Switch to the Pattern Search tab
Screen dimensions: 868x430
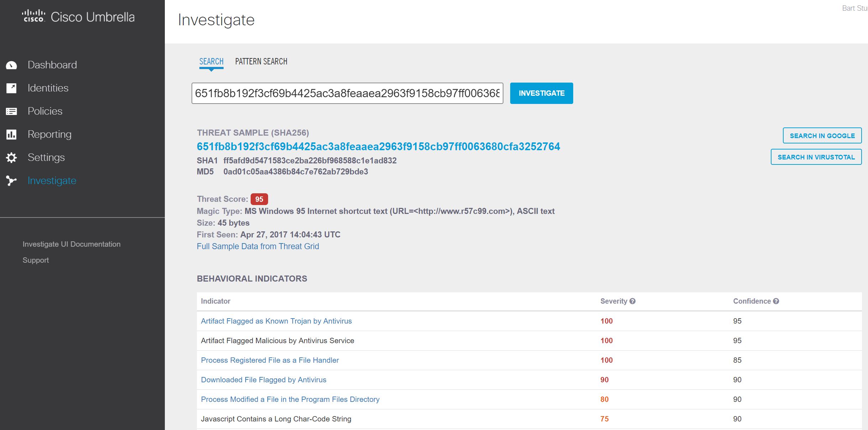pyautogui.click(x=261, y=62)
